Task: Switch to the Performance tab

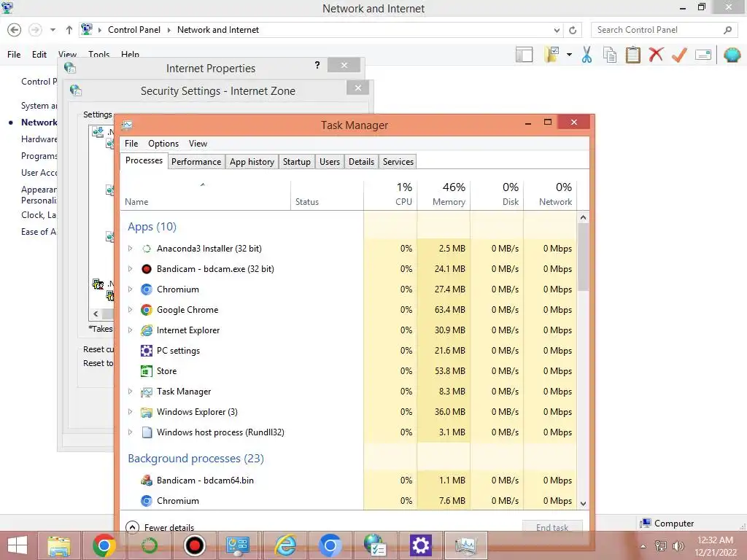Action: point(196,162)
